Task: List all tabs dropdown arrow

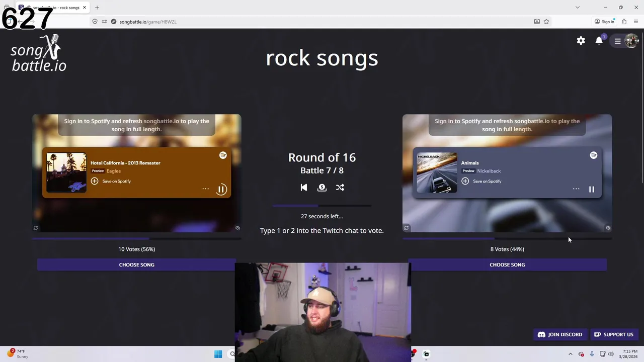Action: (578, 8)
